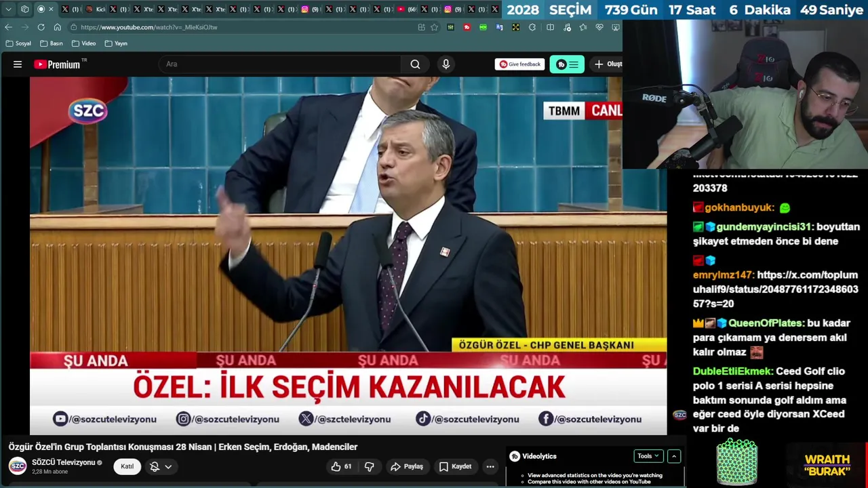Open the browser essentials heart icon
Screen dimensions: 868x488
point(599,27)
